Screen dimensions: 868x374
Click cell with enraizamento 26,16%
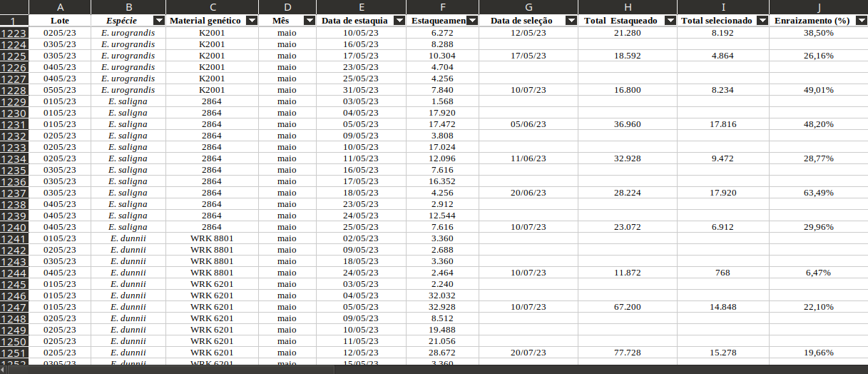(819, 56)
